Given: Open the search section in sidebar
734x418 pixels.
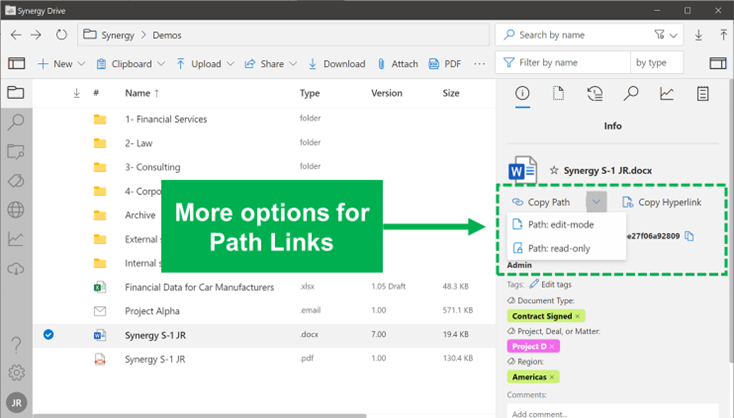Looking at the screenshot, I should click(x=16, y=122).
